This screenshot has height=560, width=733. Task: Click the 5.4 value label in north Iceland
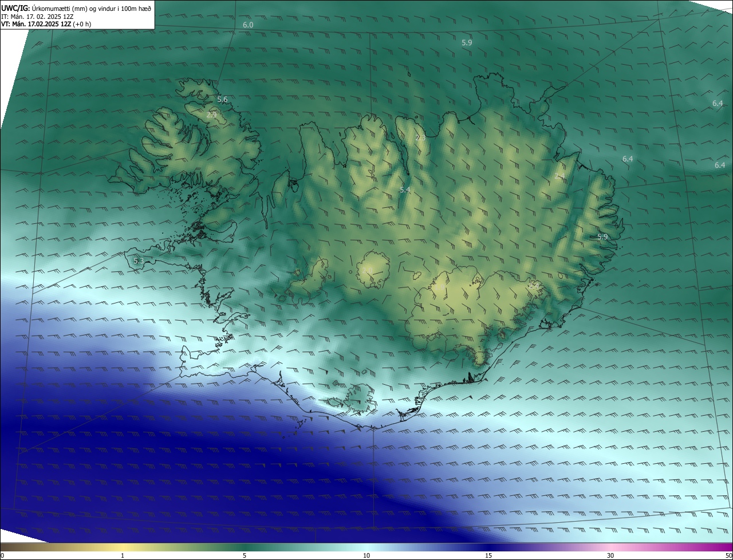tap(405, 190)
